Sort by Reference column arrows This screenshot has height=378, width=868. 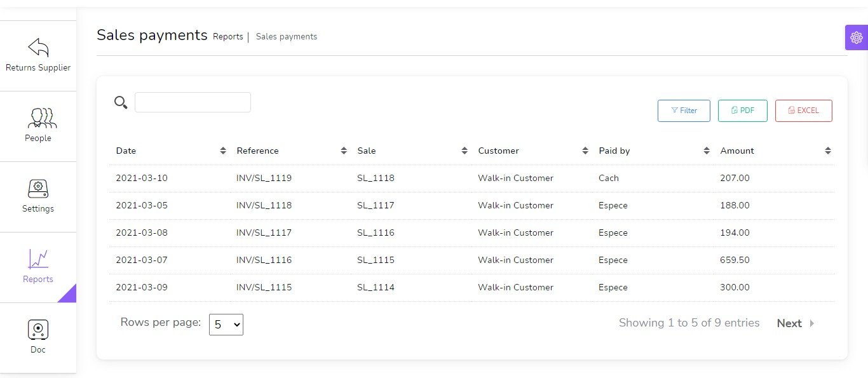pyautogui.click(x=344, y=151)
